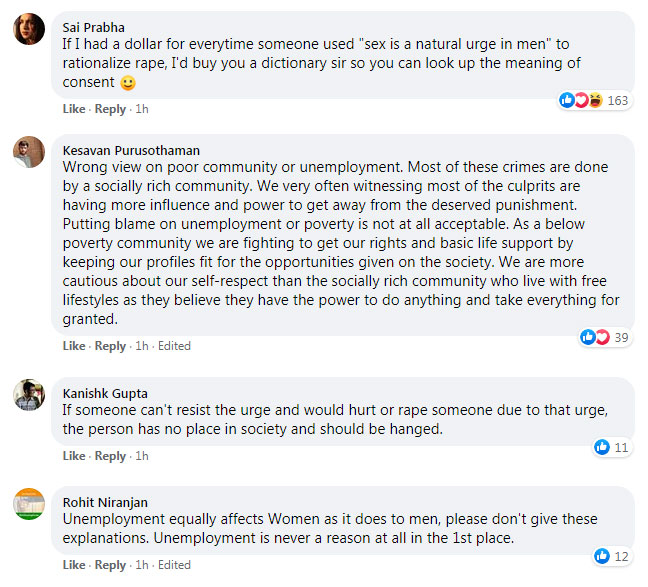648x587 pixels.
Task: Like Sai Prabha's comment
Action: pos(74,109)
